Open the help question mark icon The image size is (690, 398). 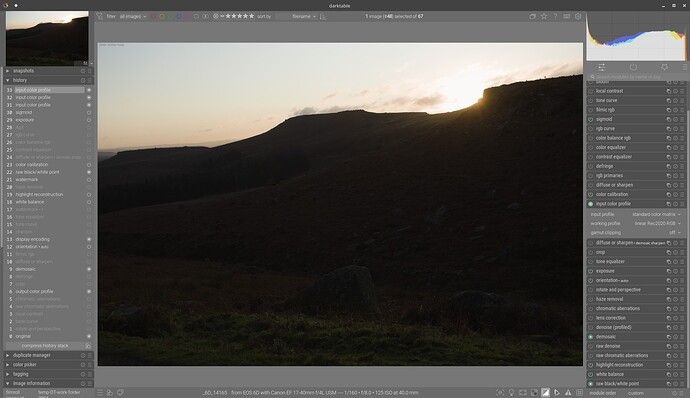[555, 16]
